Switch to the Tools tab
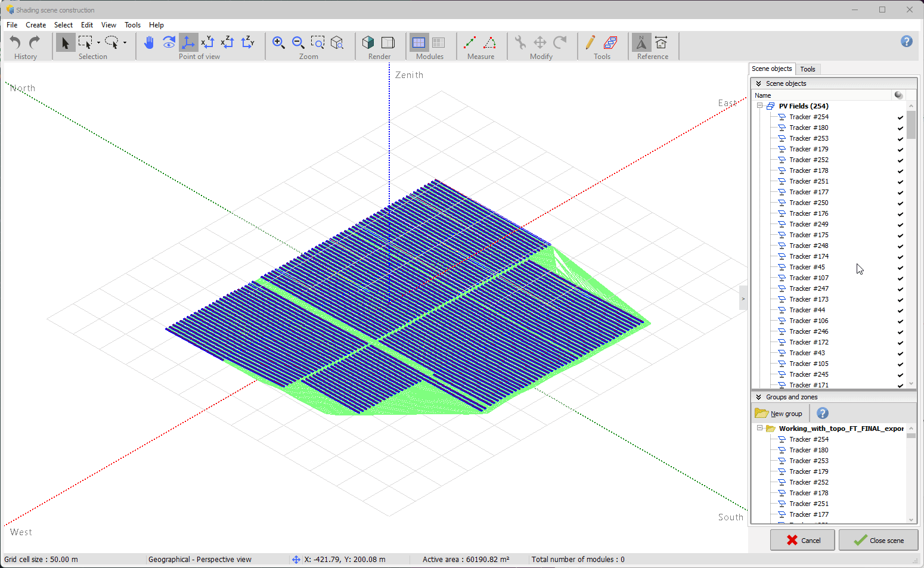The height and width of the screenshot is (568, 924). 808,69
